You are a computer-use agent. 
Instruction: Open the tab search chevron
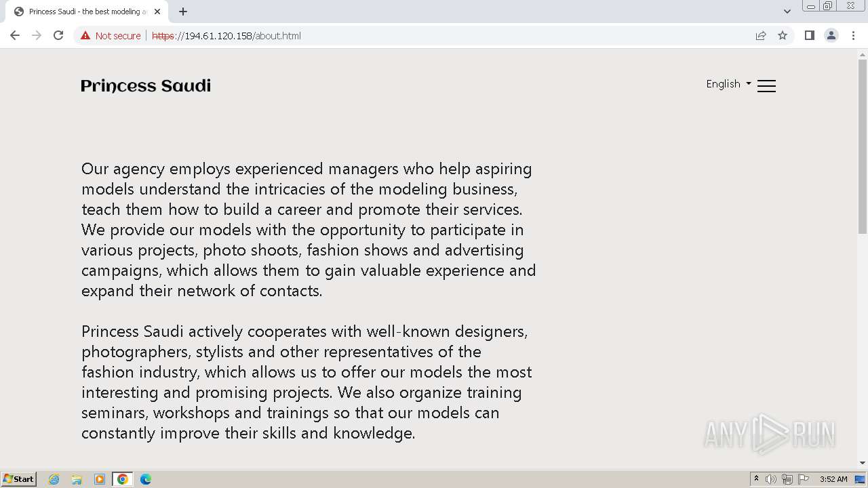pos(787,12)
